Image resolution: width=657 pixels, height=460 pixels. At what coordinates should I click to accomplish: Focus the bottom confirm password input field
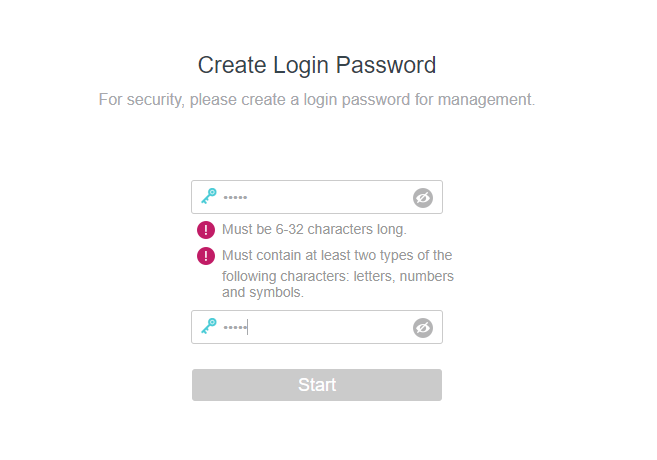pyautogui.click(x=317, y=327)
